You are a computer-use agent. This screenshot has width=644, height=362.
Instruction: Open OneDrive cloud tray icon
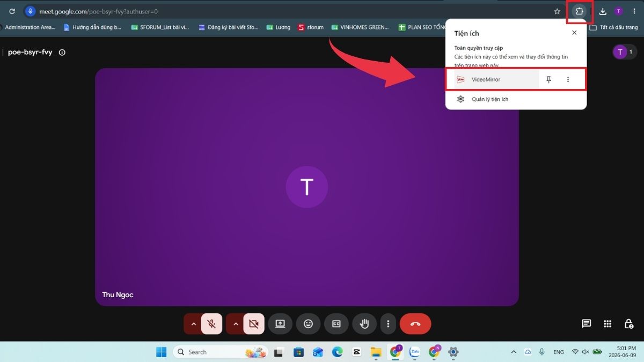click(528, 352)
